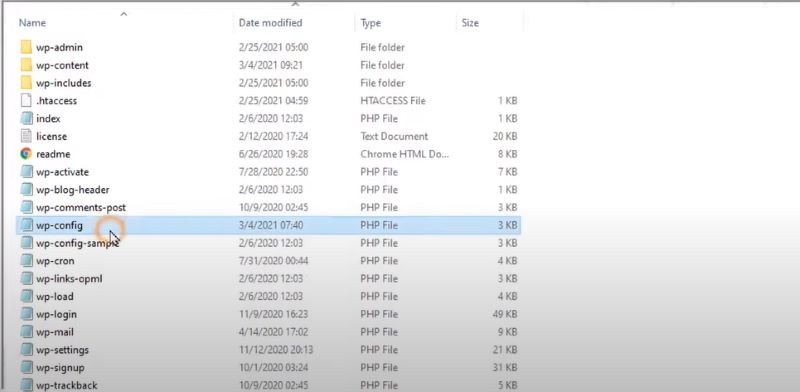The image size is (800, 392).
Task: Select the wp-admin folder name
Action: pyautogui.click(x=59, y=47)
